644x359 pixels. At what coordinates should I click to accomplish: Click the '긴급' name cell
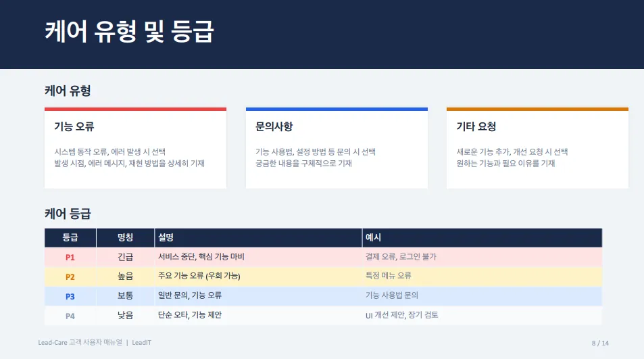click(x=125, y=257)
